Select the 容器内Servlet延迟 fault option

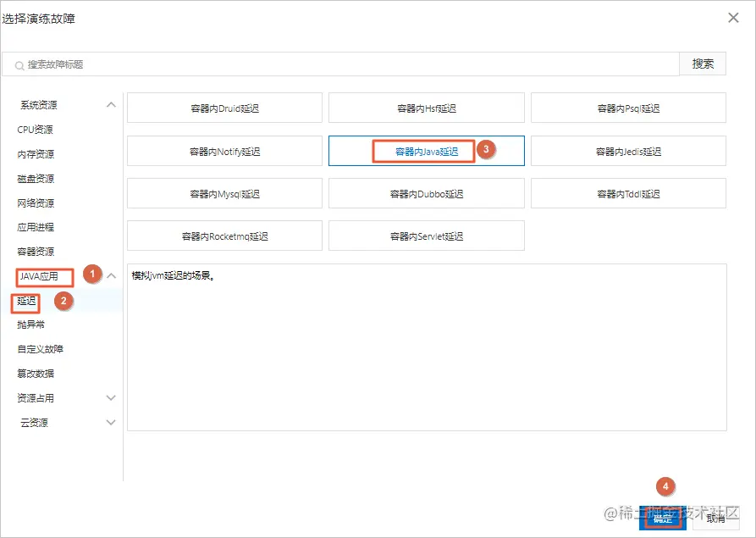point(427,236)
